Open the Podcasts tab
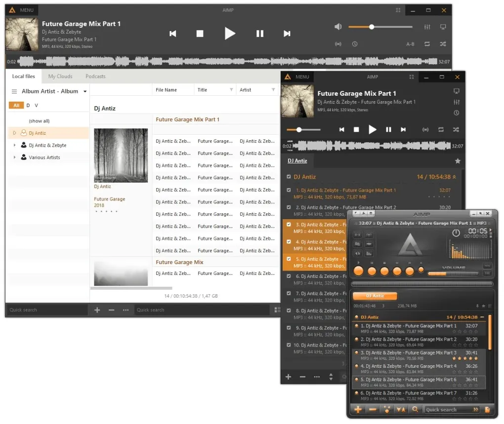The image size is (504, 424). 95,77
